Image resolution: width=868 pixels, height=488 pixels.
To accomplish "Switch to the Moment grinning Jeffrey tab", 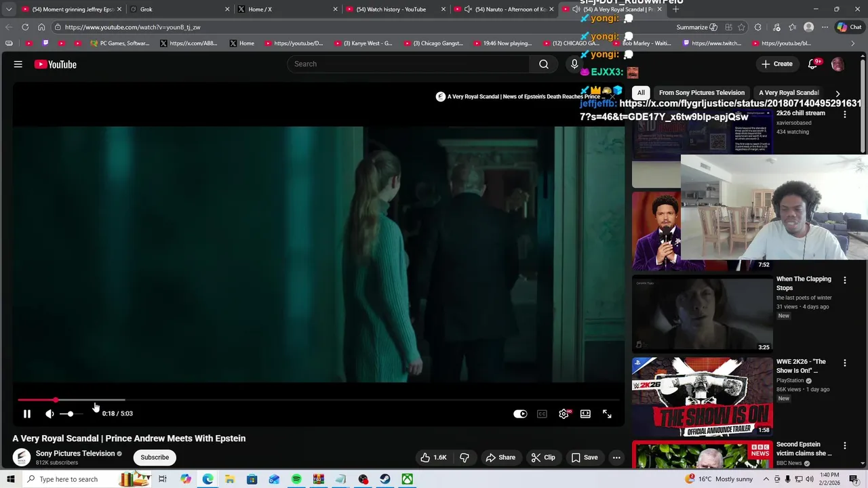I will (71, 9).
